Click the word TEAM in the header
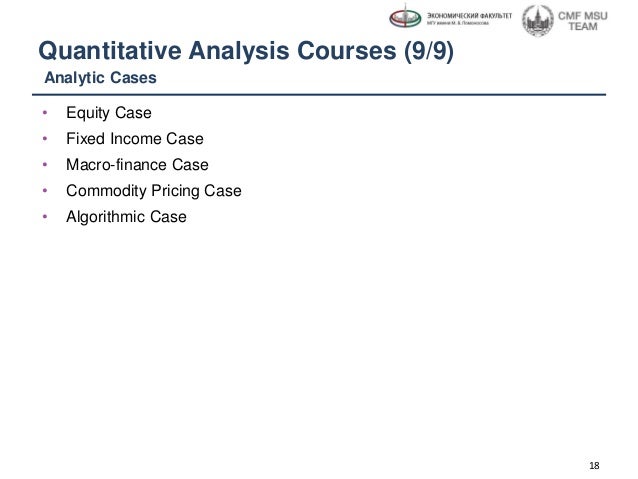The height and width of the screenshot is (479, 638). click(x=583, y=27)
